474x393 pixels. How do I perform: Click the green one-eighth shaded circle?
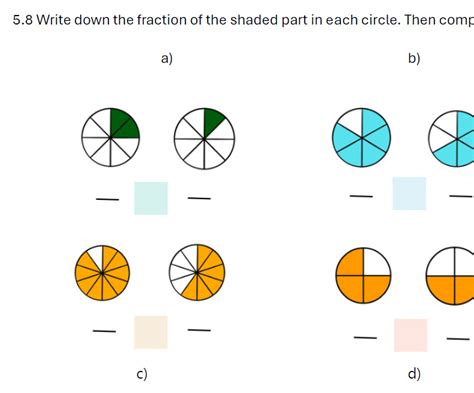204,138
